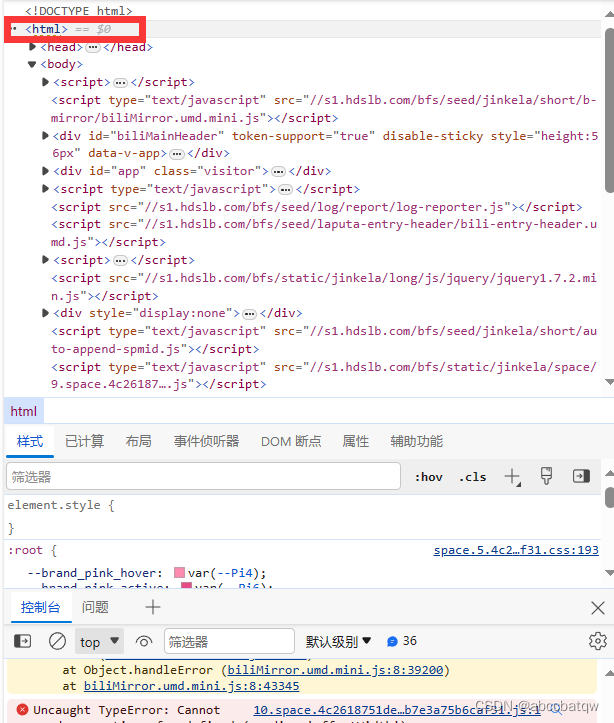Toggle the :hov element state panel
Image resolution: width=614 pixels, height=723 pixels.
coord(429,477)
